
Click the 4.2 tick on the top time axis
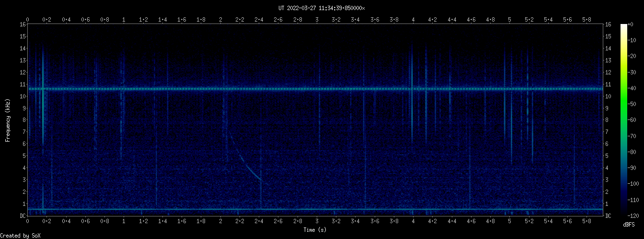[x=433, y=19]
